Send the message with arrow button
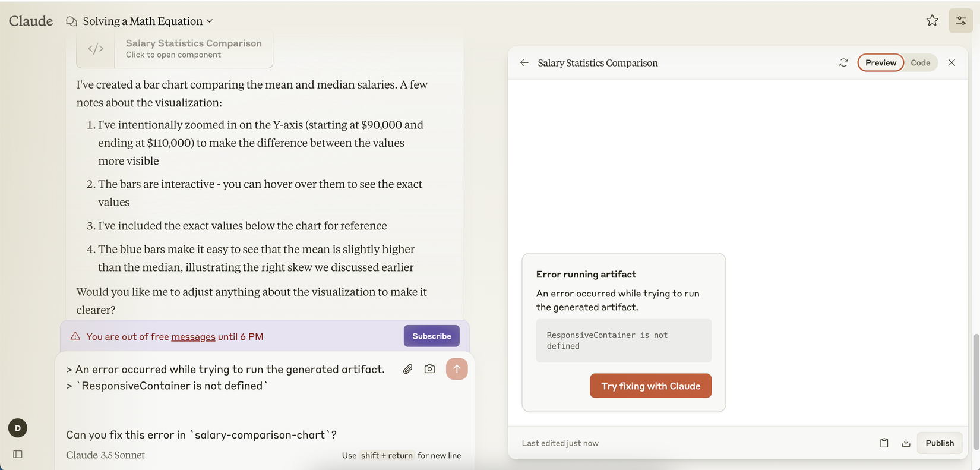This screenshot has width=980, height=470. point(456,369)
